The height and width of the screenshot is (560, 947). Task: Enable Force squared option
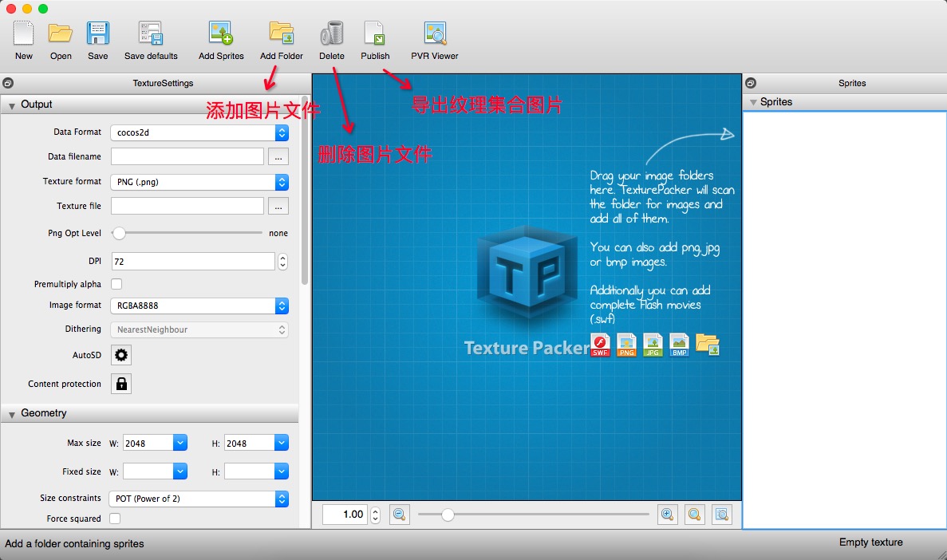(115, 519)
